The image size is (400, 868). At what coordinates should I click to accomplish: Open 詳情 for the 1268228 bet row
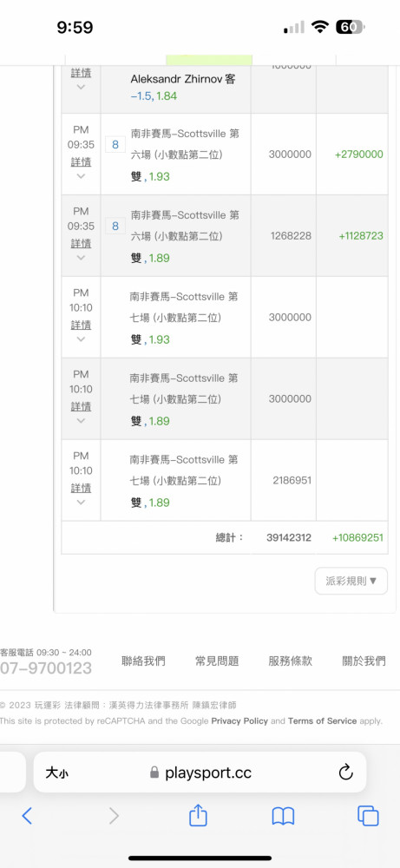(81, 244)
